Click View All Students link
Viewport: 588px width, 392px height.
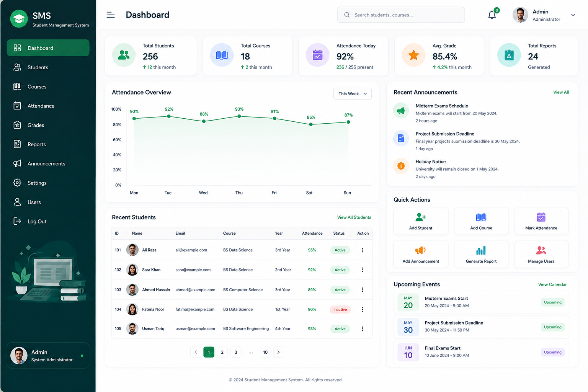354,217
